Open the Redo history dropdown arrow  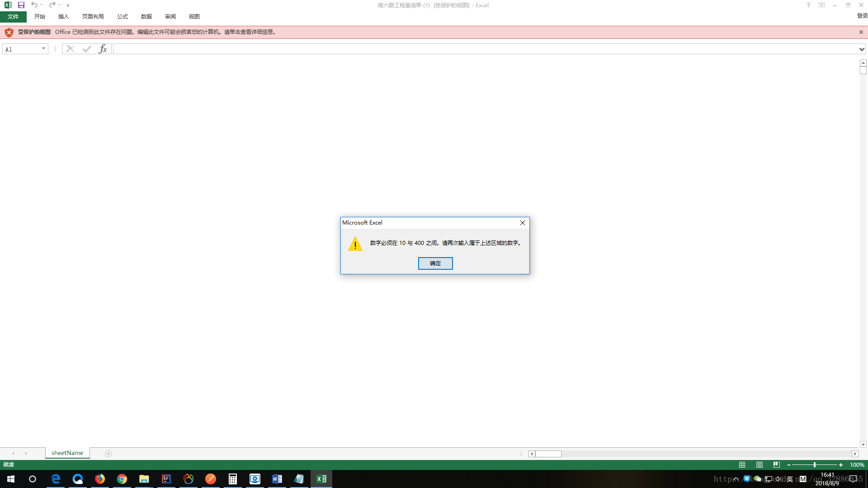(x=60, y=5)
